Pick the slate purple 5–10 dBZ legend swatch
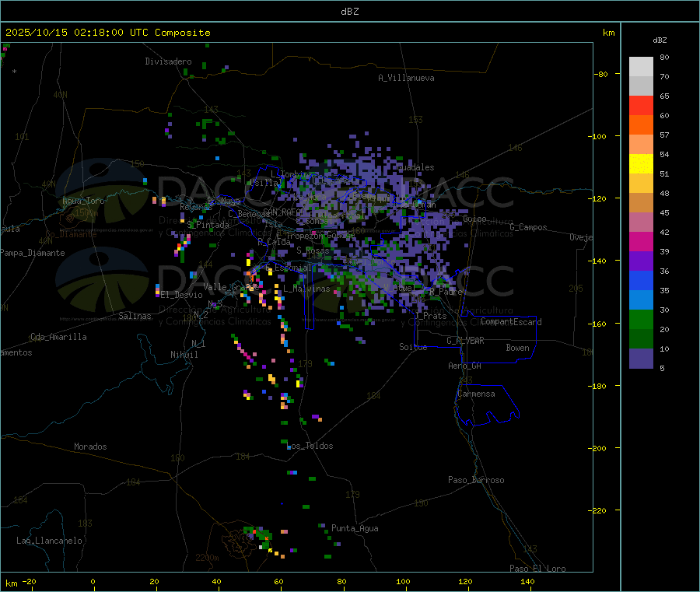Viewport: 700px width, 592px height. pos(641,359)
